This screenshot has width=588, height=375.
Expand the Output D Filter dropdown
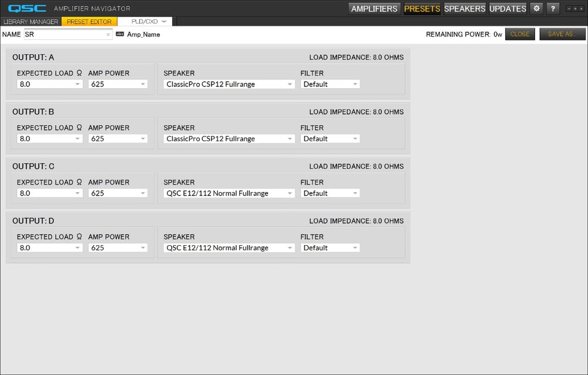pos(330,248)
